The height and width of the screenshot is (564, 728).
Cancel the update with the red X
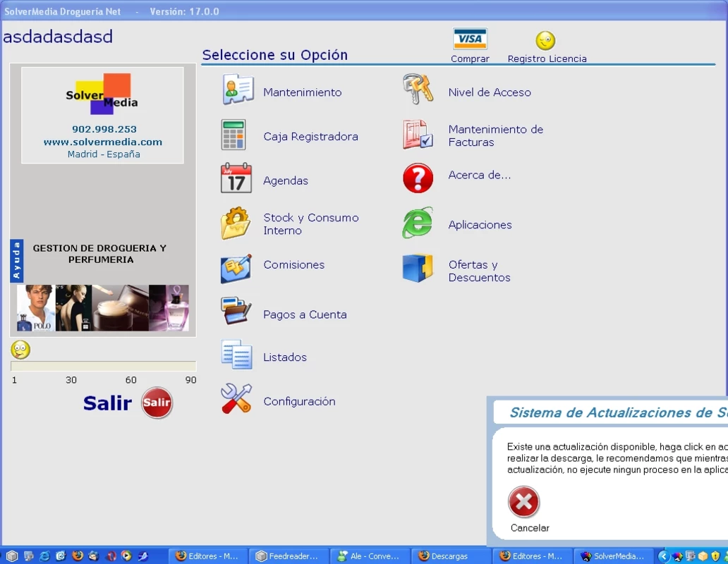[x=523, y=502]
